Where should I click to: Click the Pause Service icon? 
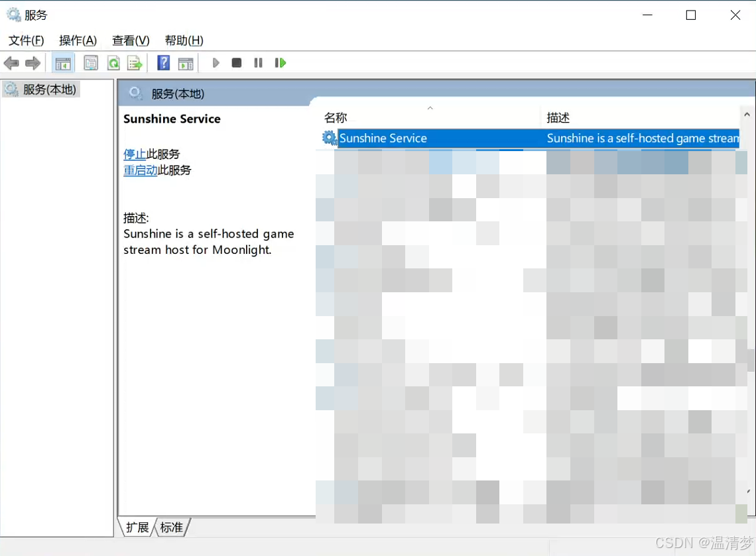[258, 63]
